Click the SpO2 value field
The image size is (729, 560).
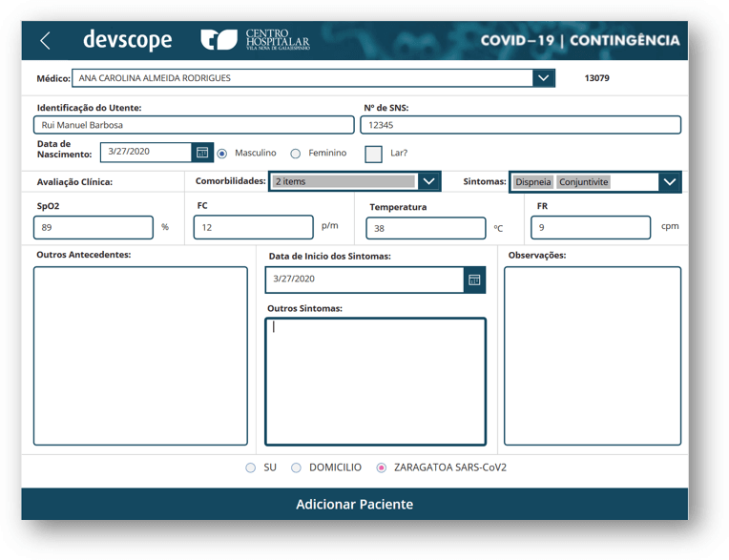(x=94, y=228)
